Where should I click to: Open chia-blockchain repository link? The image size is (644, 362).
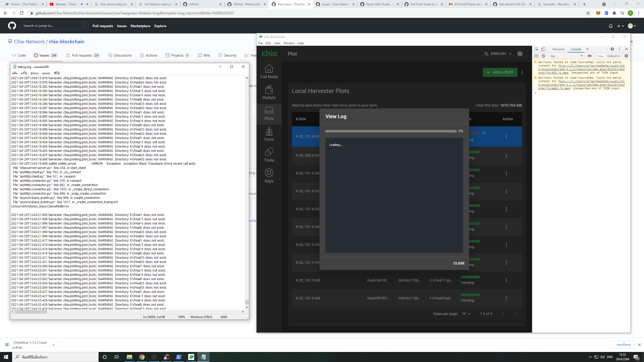click(66, 41)
